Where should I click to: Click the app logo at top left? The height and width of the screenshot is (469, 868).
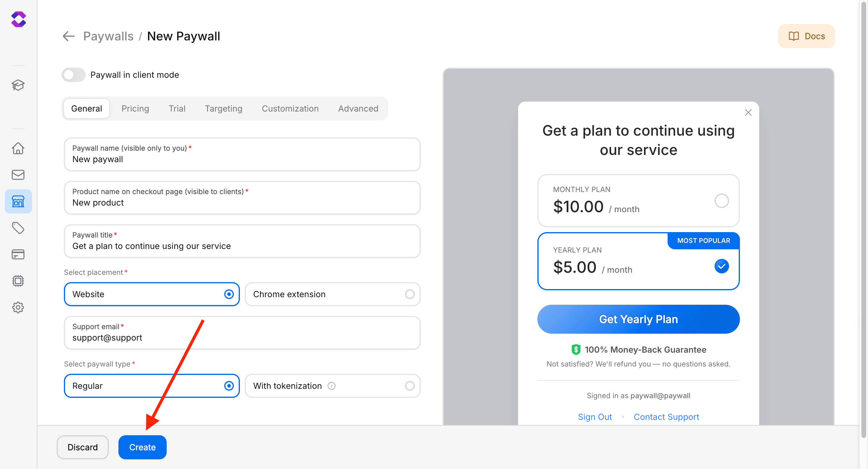tap(19, 19)
